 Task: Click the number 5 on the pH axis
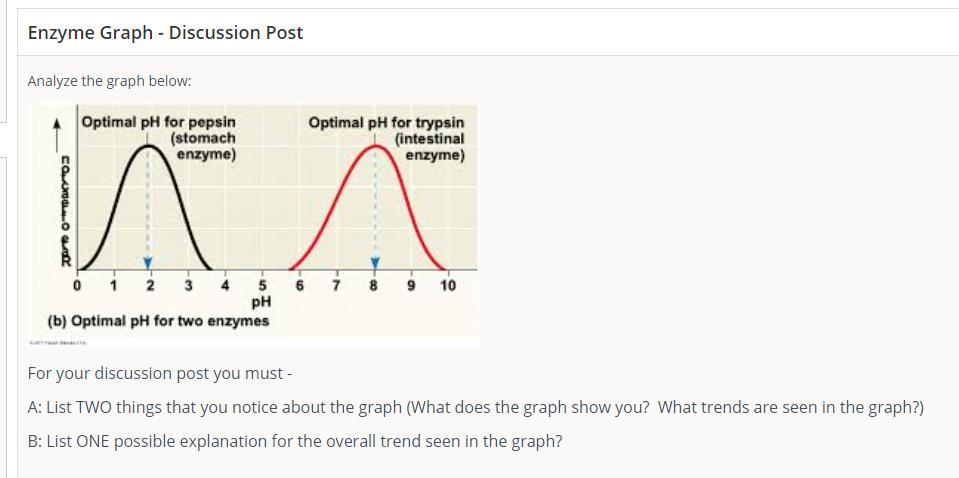point(262,285)
